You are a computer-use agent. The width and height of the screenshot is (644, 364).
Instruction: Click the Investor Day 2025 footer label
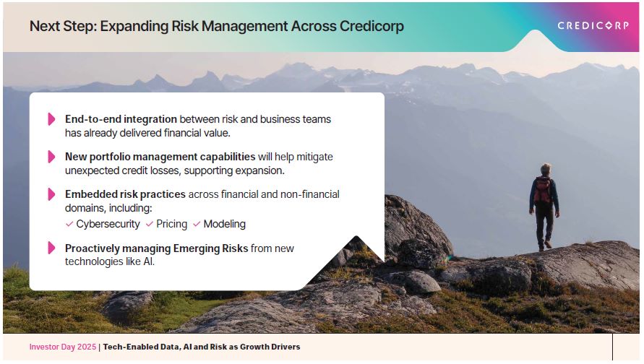point(62,347)
